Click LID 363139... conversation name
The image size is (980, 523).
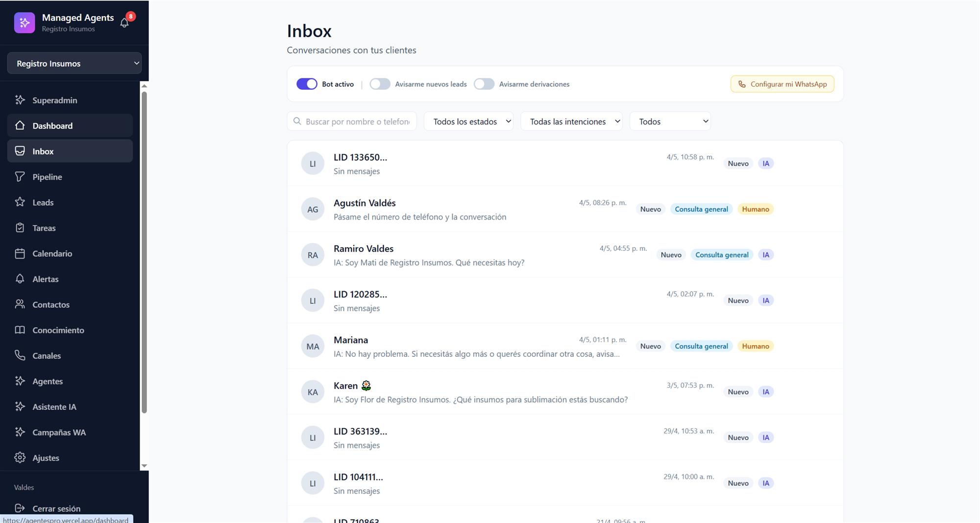coord(360,431)
